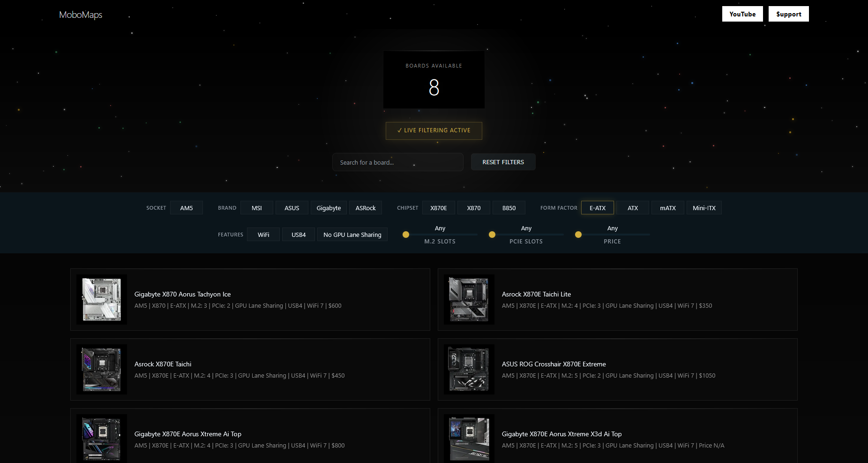Image resolution: width=868 pixels, height=463 pixels.
Task: Select the ATX form factor filter
Action: pos(633,208)
